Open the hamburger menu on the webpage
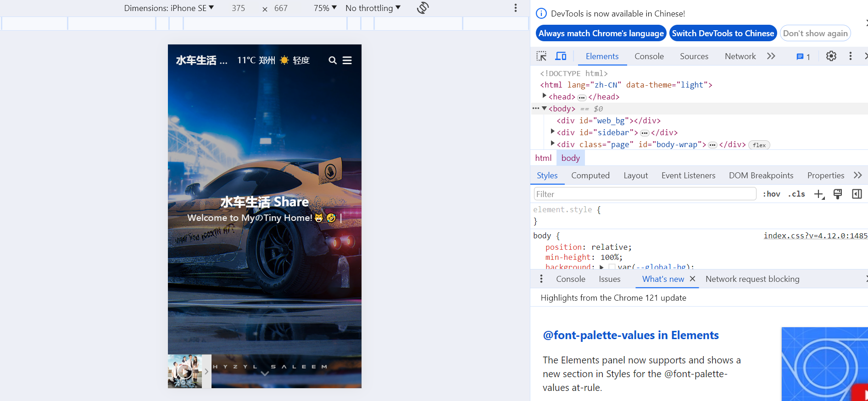 [347, 60]
